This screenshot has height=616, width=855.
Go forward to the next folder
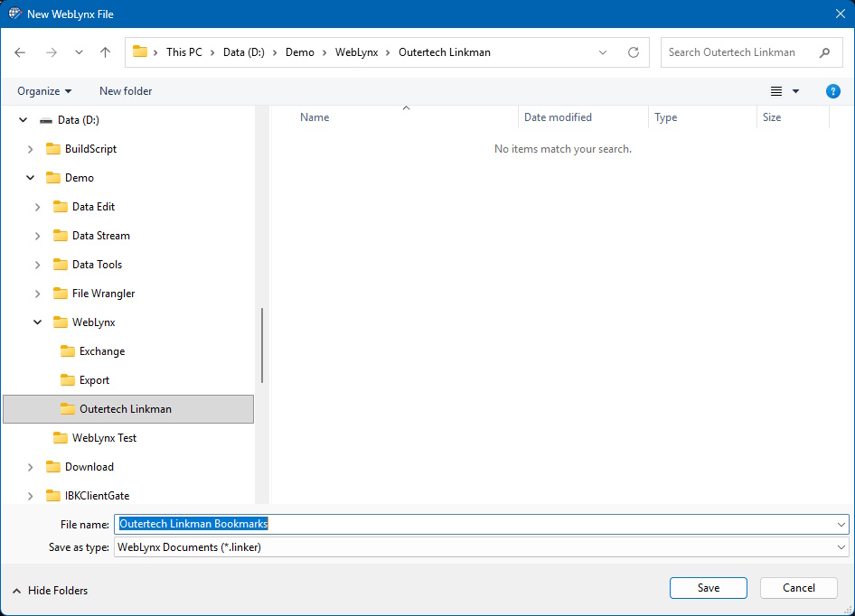click(x=52, y=52)
